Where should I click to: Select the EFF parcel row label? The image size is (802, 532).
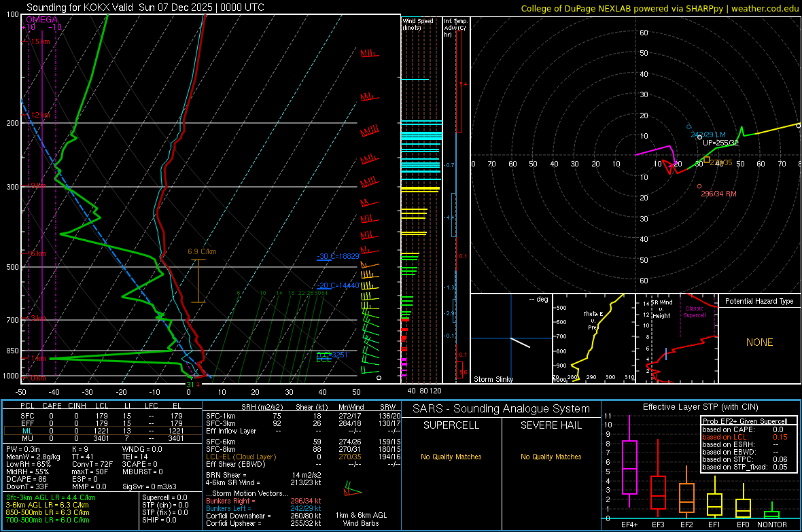coord(27,423)
